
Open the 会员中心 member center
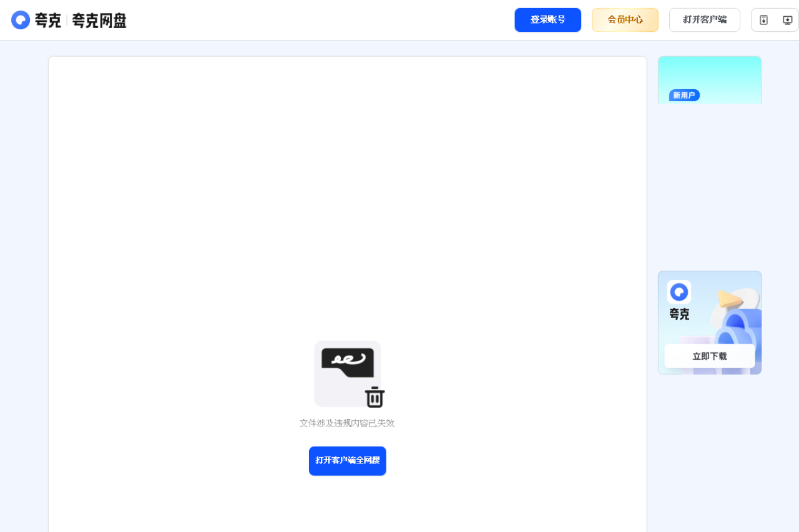coord(625,20)
